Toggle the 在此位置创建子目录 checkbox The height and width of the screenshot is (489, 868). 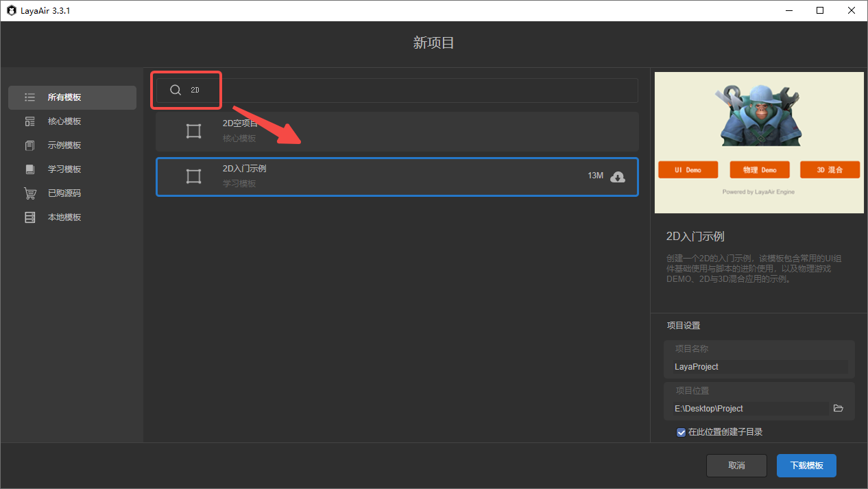pos(681,432)
